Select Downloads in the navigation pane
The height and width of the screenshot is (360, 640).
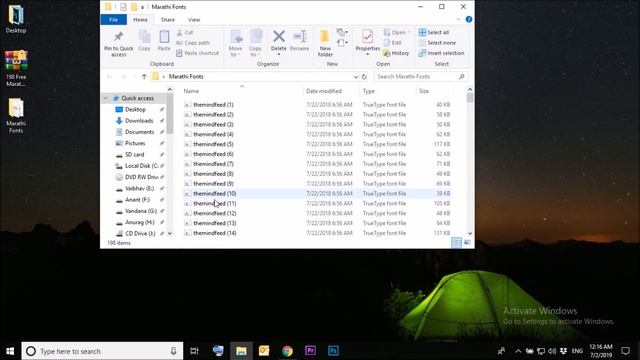pos(139,121)
